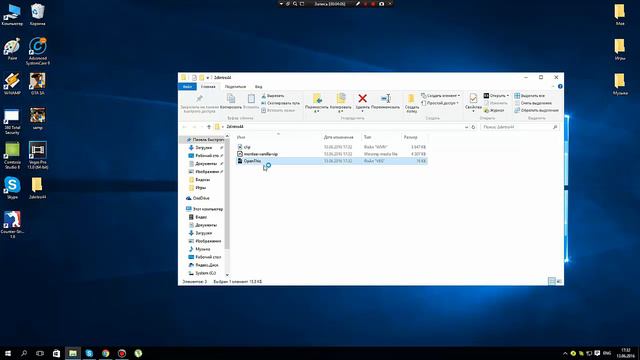Screen dimensions: 640x360
Task: Open the Counter-Strike 1.6 desktop shortcut
Action: click(12, 224)
